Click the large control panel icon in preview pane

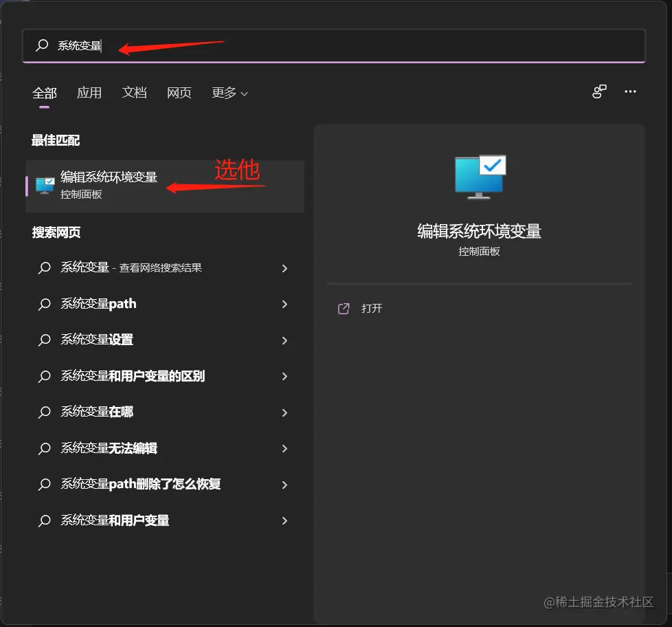(480, 177)
